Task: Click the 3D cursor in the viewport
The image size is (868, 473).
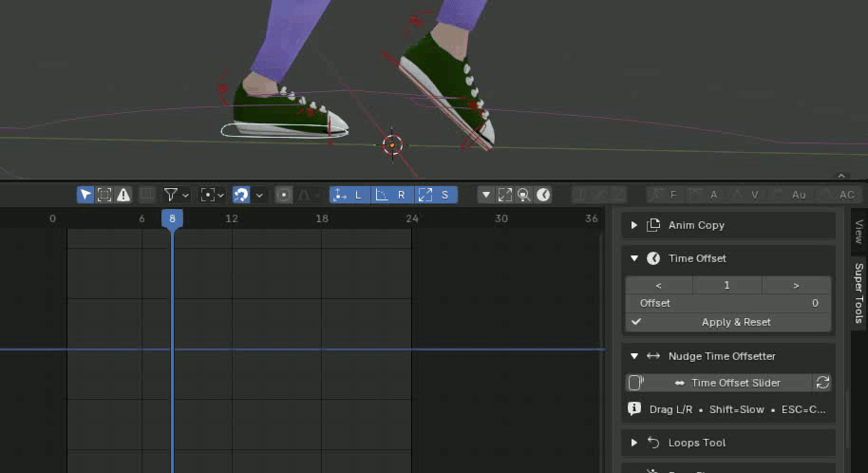Action: tap(392, 145)
